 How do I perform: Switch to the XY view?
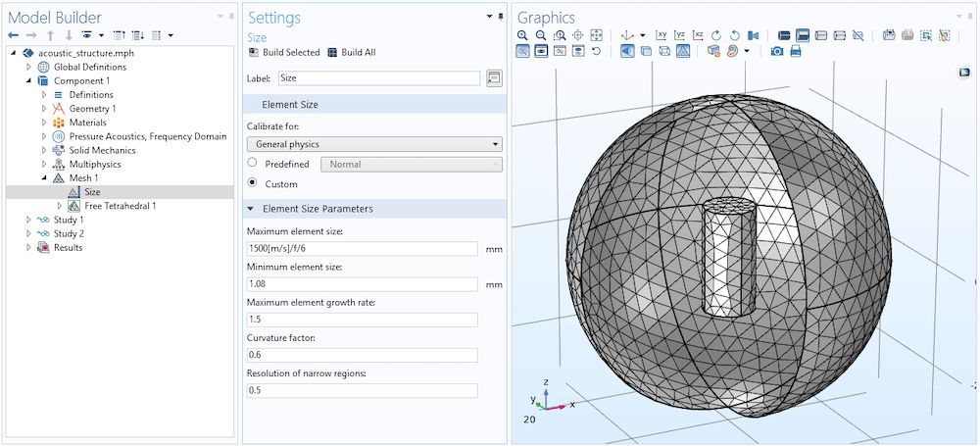click(x=661, y=35)
